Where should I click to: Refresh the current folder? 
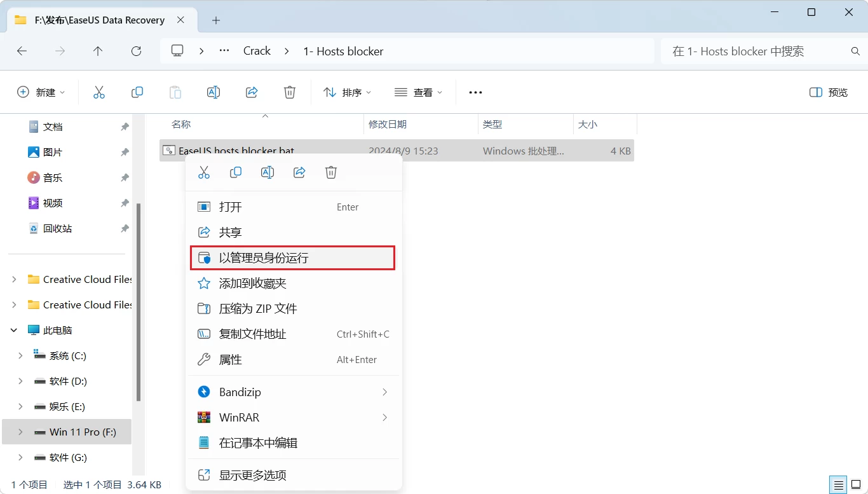[136, 51]
